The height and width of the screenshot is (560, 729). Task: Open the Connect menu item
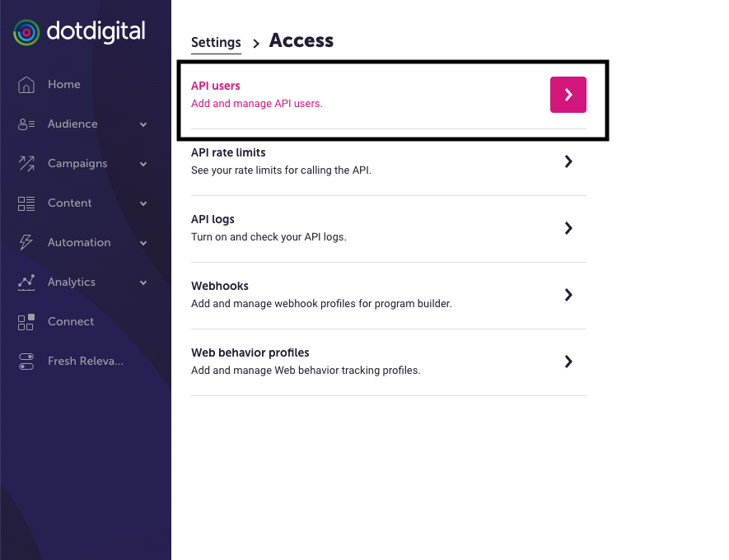(x=71, y=322)
